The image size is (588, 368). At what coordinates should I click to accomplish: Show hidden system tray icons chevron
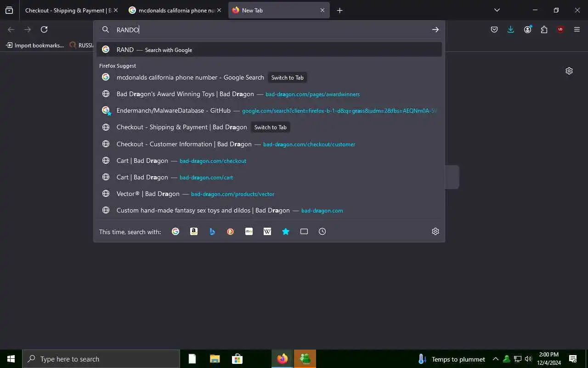(x=495, y=359)
